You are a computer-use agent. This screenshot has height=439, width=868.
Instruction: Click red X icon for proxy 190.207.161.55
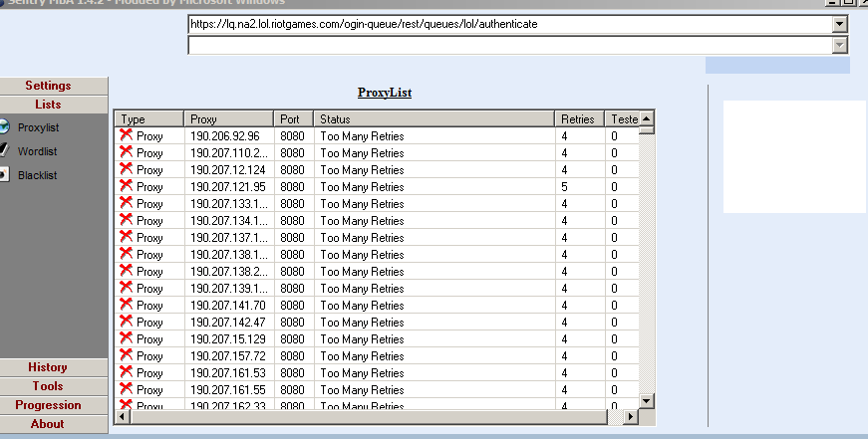pos(127,388)
